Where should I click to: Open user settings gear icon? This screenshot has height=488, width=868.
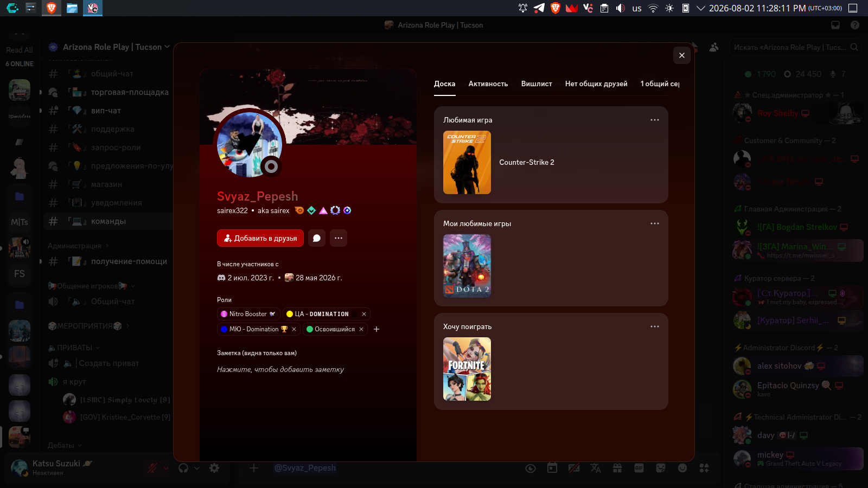coord(215,468)
